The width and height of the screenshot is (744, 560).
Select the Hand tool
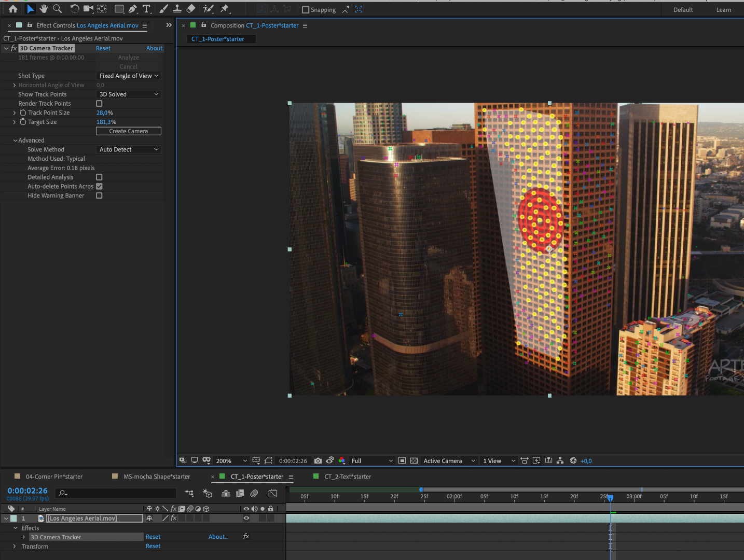coord(44,9)
